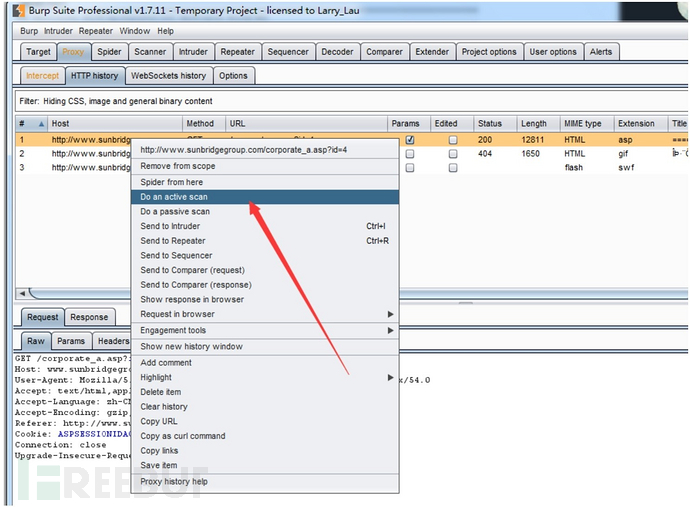Select Send to Comparer (request)
The height and width of the screenshot is (507, 690).
[265, 270]
